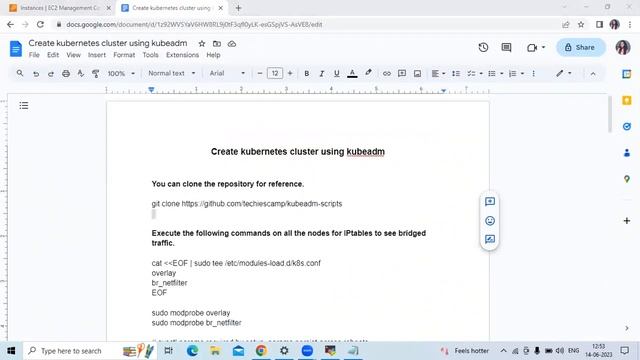Open the comment history
640x360 pixels.
click(x=506, y=47)
